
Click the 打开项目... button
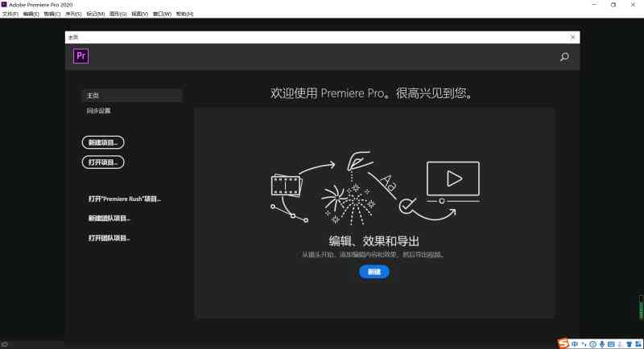coord(103,162)
